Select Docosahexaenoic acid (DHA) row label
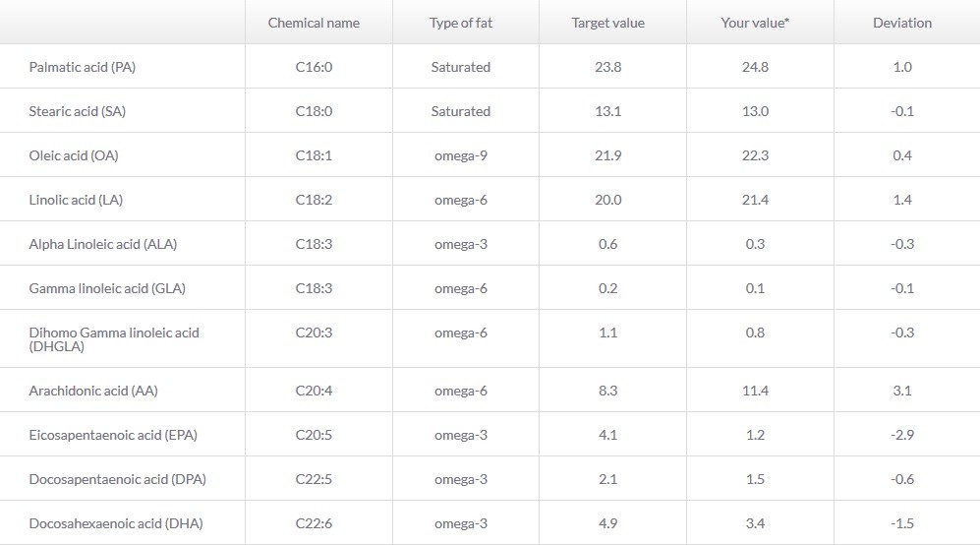 (x=116, y=524)
